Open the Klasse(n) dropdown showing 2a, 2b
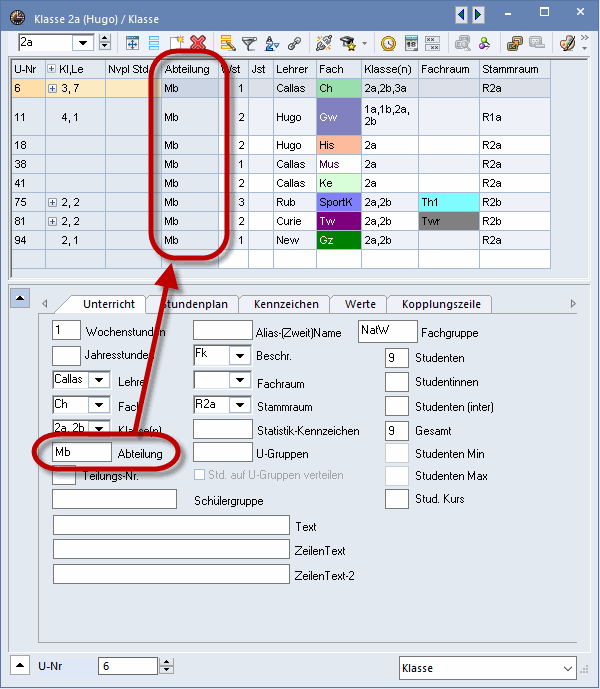The image size is (600, 689). [x=99, y=427]
